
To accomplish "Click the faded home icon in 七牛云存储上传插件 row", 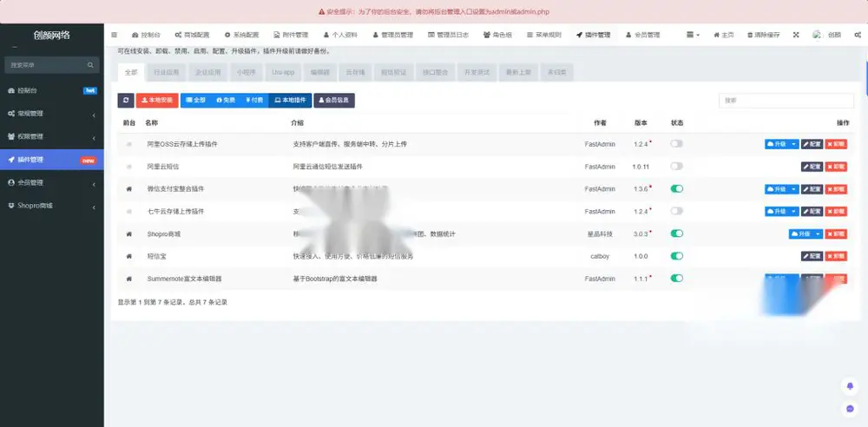I will coord(129,212).
